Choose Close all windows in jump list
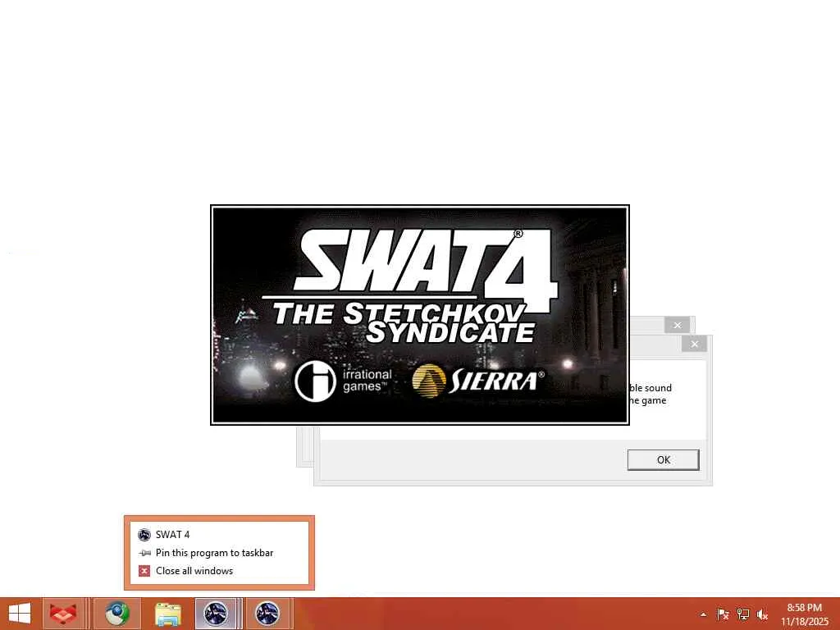The width and height of the screenshot is (840, 630). (219, 571)
